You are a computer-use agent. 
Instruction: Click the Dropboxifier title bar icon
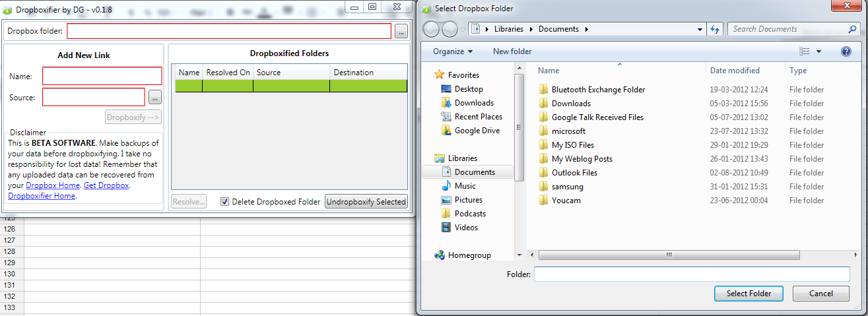(x=8, y=9)
